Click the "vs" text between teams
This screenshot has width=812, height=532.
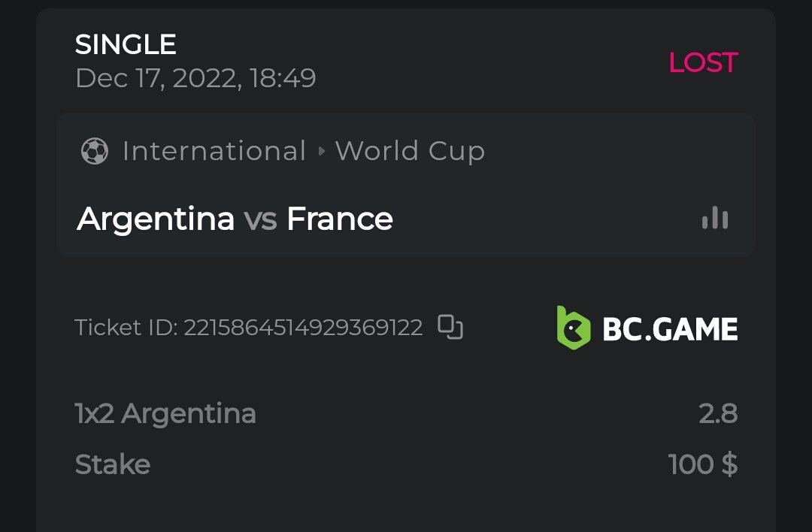[260, 219]
